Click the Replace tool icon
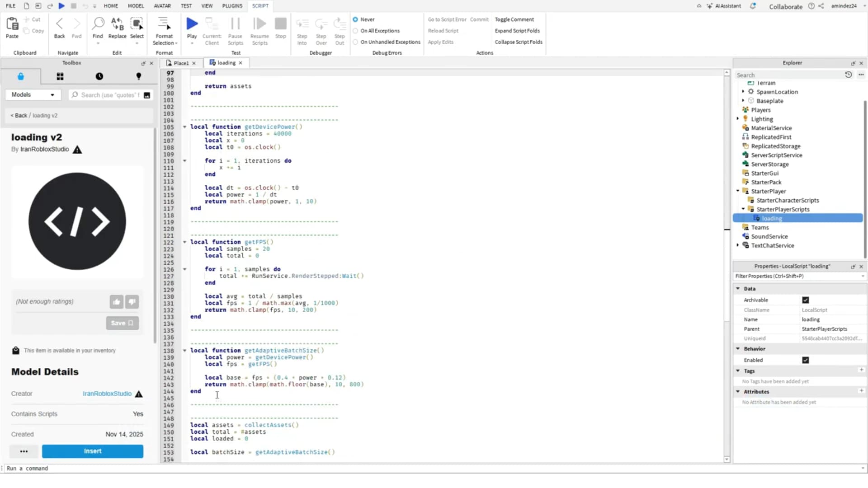Image resolution: width=868 pixels, height=488 pixels. 117,25
